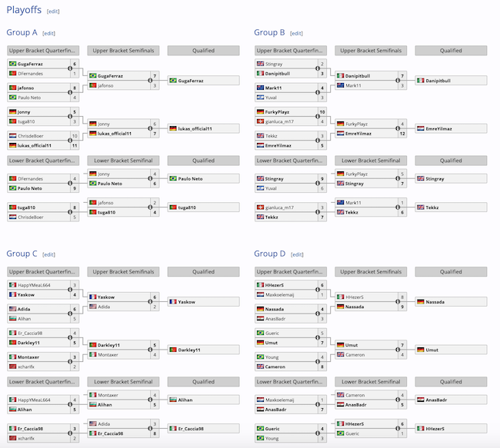
Task: Click the flag beside Nassada in Group D Qualified column
Action: pyautogui.click(x=421, y=302)
